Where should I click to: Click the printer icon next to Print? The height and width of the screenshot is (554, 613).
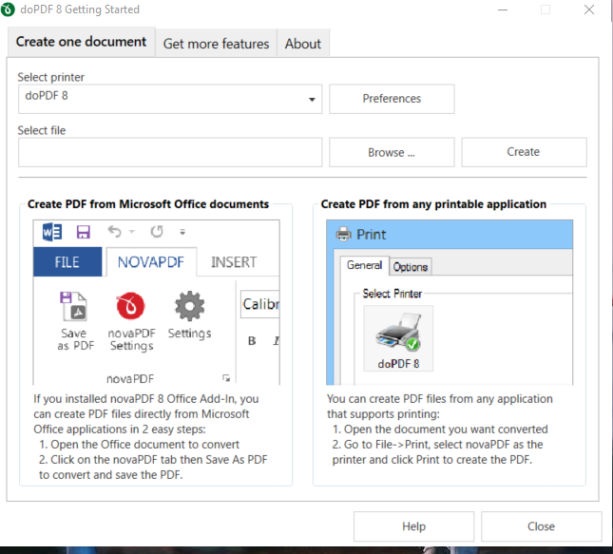344,234
